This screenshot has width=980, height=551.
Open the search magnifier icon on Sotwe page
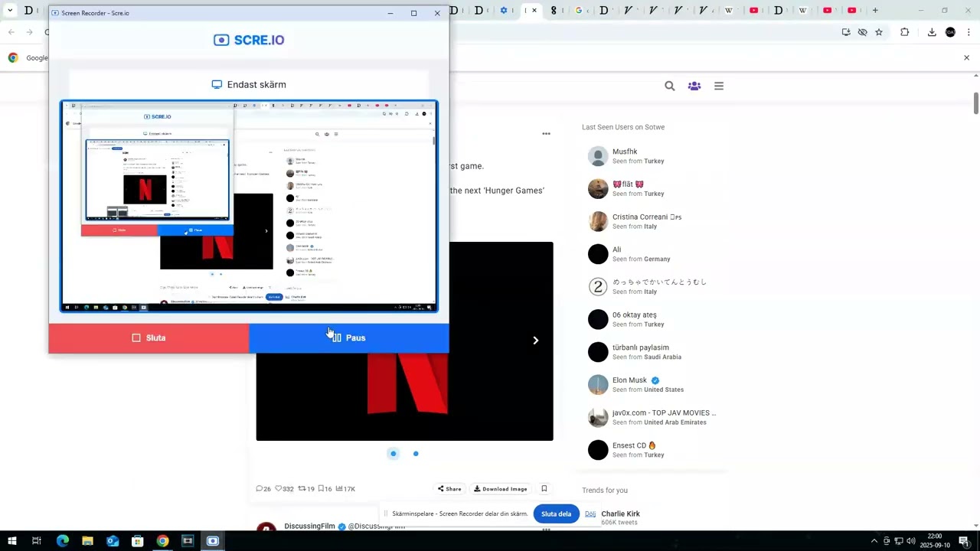pos(670,86)
